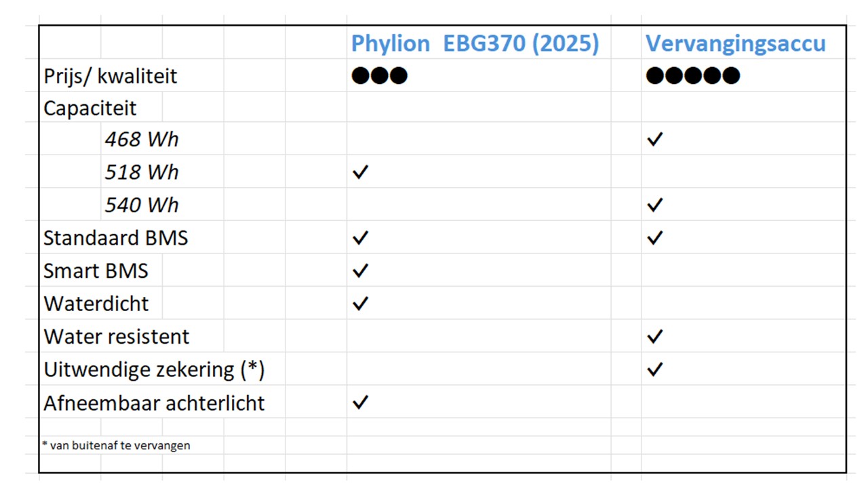
Task: Click the Afneembaar achterlicht checkmark
Action: click(x=360, y=403)
